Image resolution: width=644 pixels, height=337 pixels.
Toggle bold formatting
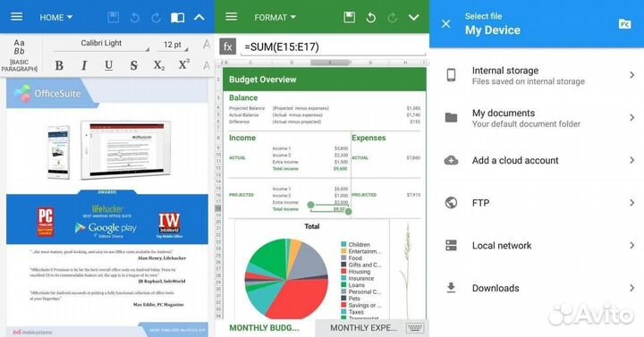pos(59,65)
